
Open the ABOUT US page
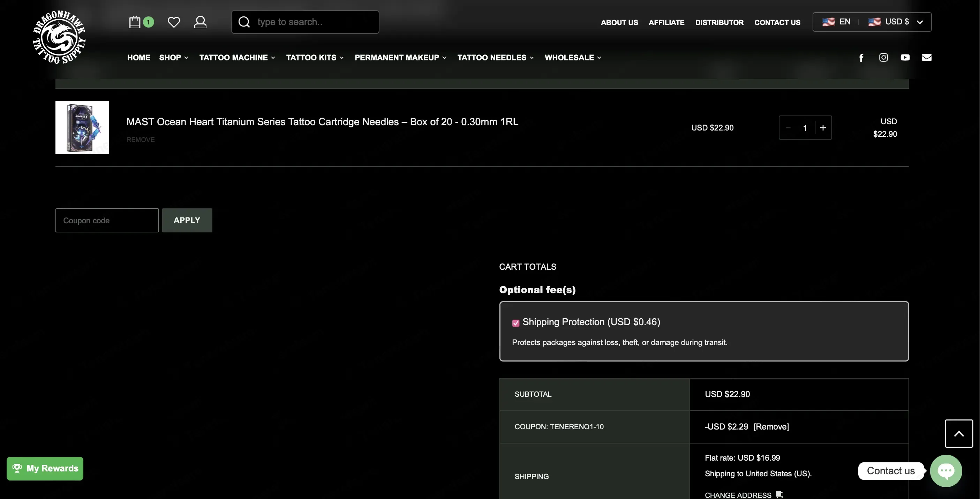(x=619, y=22)
